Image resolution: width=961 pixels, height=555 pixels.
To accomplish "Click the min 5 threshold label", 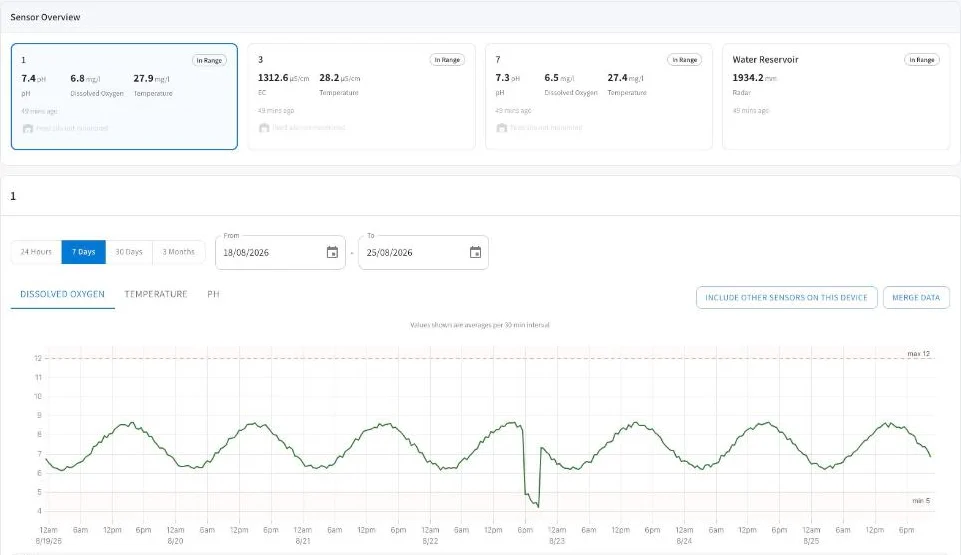I will [x=921, y=500].
